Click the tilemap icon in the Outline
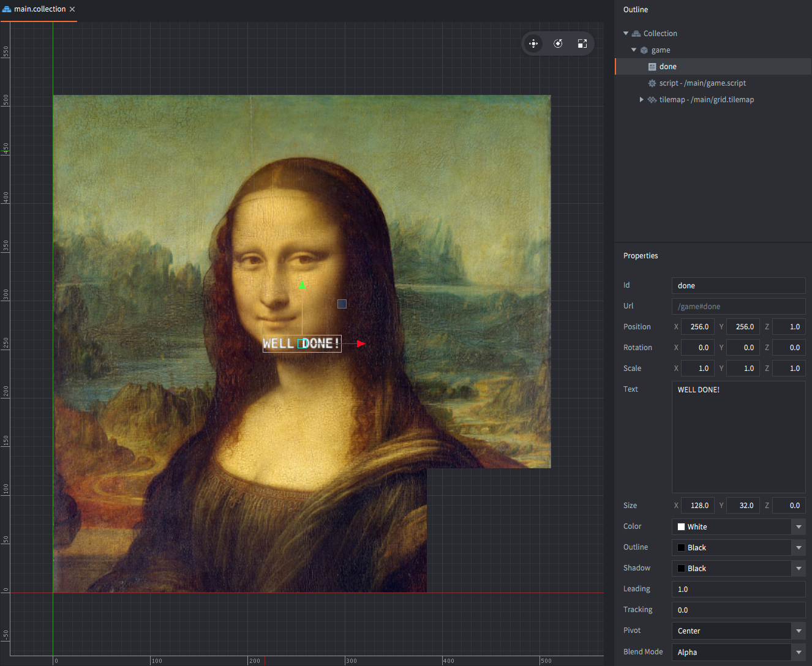The height and width of the screenshot is (666, 812). point(652,100)
